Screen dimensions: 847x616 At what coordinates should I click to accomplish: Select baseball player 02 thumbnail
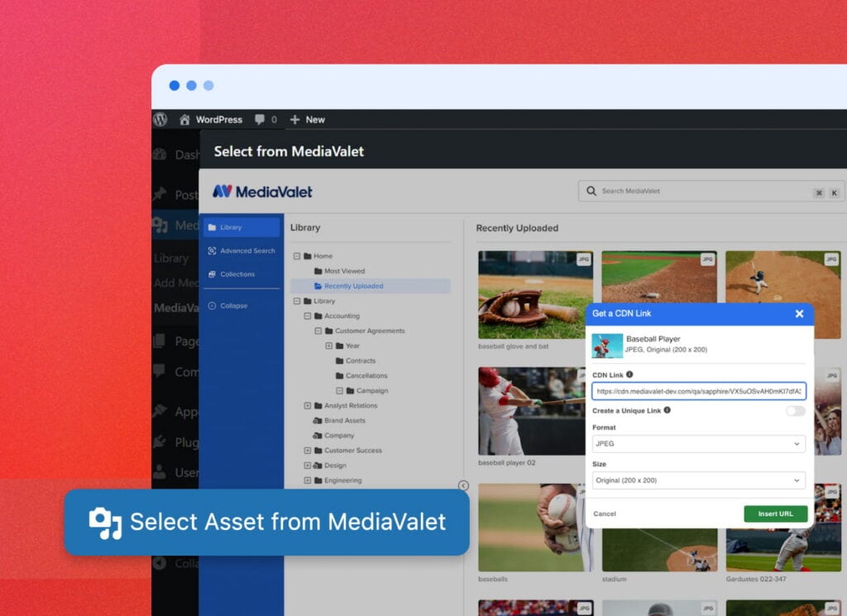(532, 412)
